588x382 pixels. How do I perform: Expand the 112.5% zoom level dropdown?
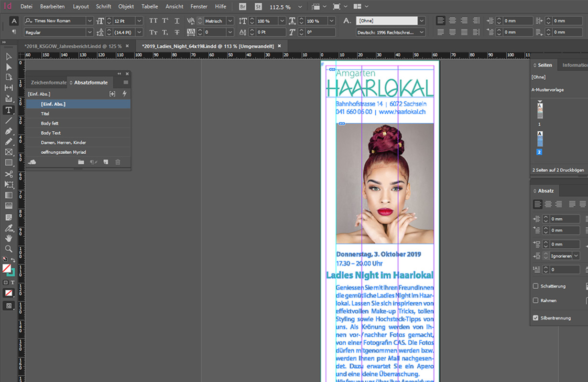[300, 7]
